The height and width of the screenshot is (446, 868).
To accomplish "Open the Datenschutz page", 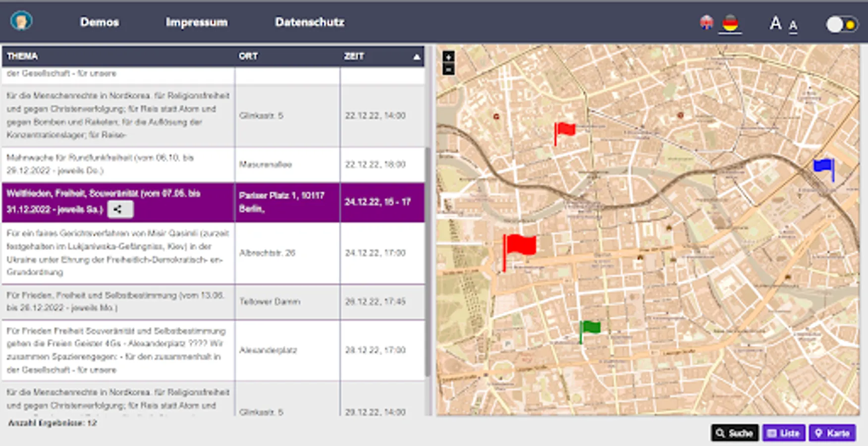I will tap(310, 22).
